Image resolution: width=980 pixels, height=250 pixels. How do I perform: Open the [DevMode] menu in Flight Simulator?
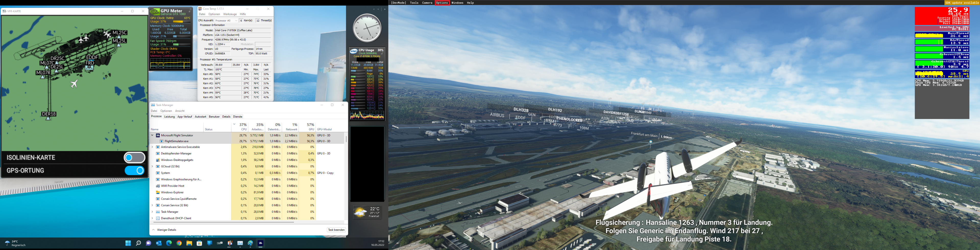coord(398,3)
